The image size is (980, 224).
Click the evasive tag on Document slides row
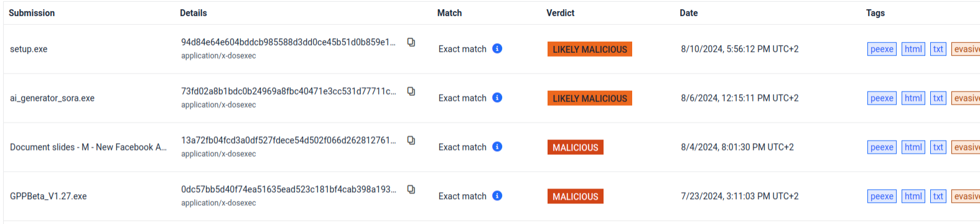966,147
